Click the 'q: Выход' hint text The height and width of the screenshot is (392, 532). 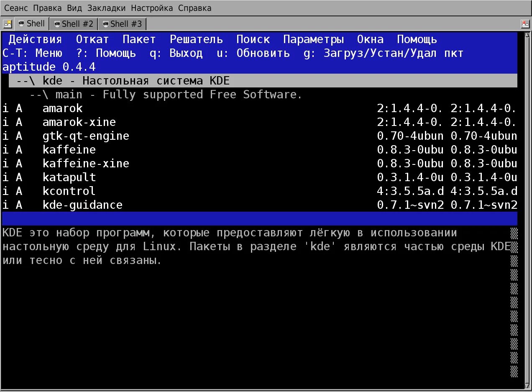176,53
